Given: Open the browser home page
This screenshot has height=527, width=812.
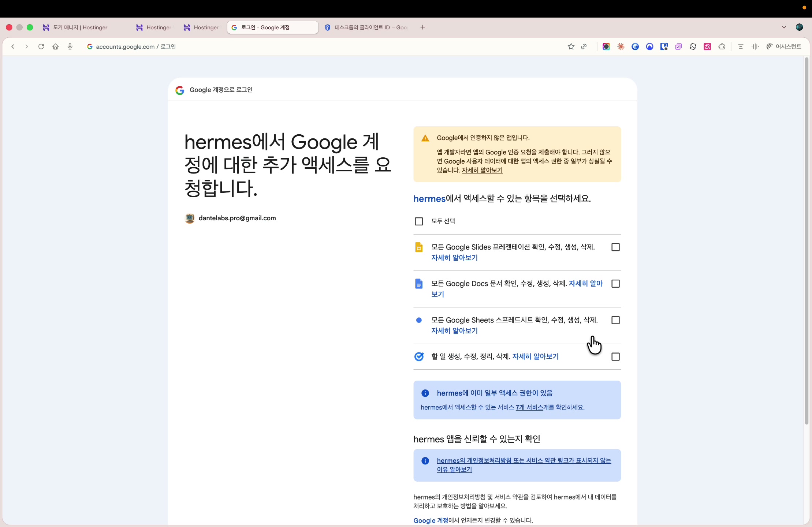Looking at the screenshot, I should [x=56, y=46].
